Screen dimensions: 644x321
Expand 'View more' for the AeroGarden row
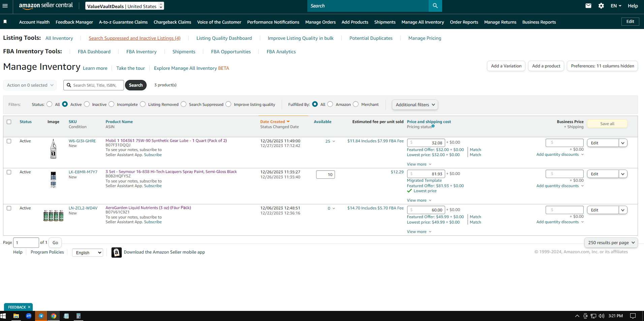pyautogui.click(x=419, y=232)
